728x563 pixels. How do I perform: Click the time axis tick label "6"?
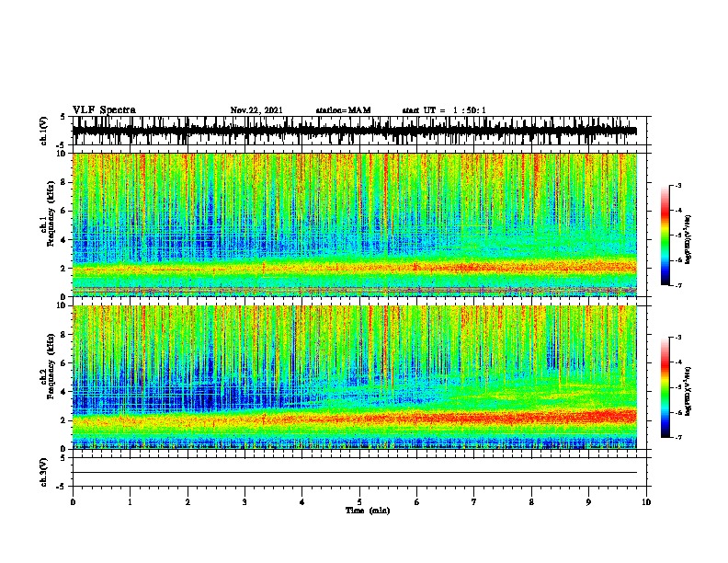point(417,502)
